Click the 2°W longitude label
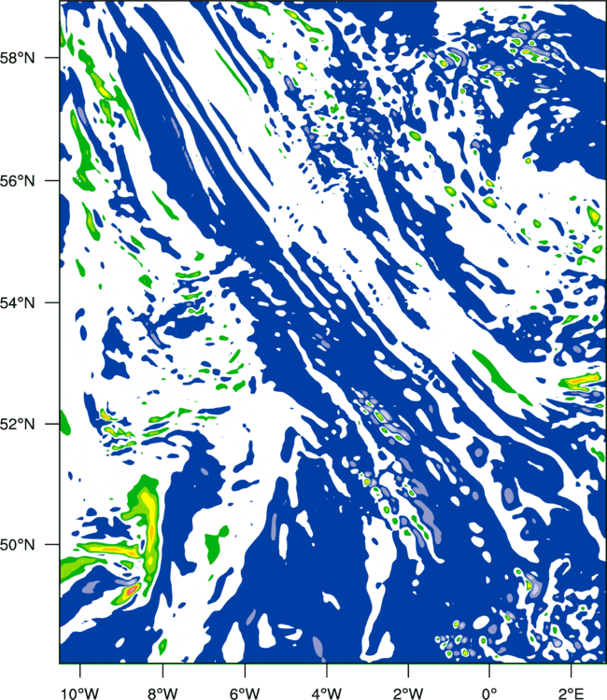The width and height of the screenshot is (607, 700). (408, 693)
